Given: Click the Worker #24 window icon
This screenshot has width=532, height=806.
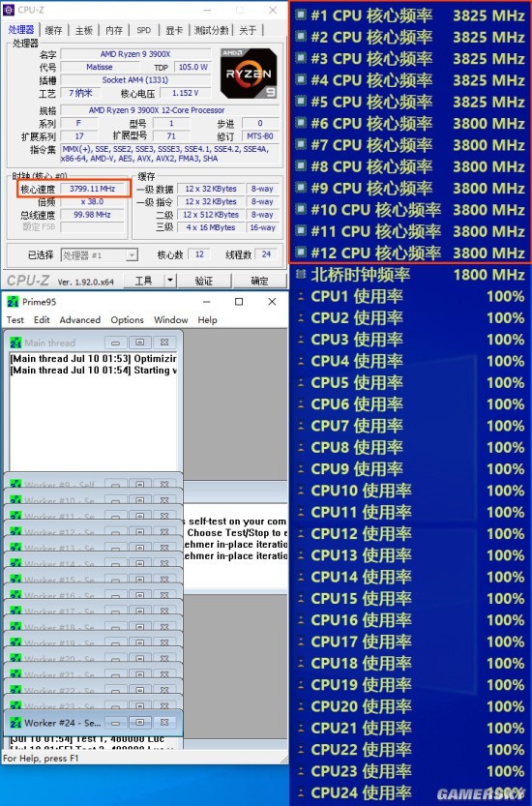Looking at the screenshot, I should (x=15, y=723).
